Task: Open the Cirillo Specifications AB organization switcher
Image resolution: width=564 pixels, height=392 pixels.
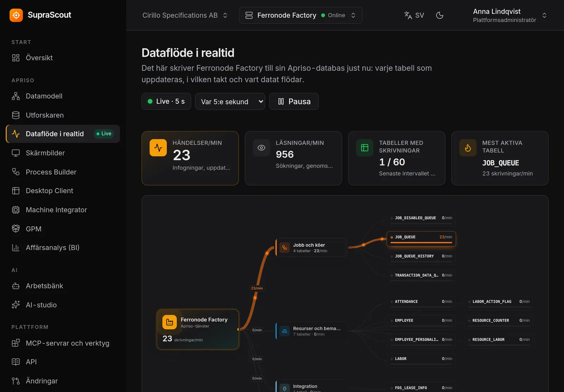Action: tap(185, 15)
